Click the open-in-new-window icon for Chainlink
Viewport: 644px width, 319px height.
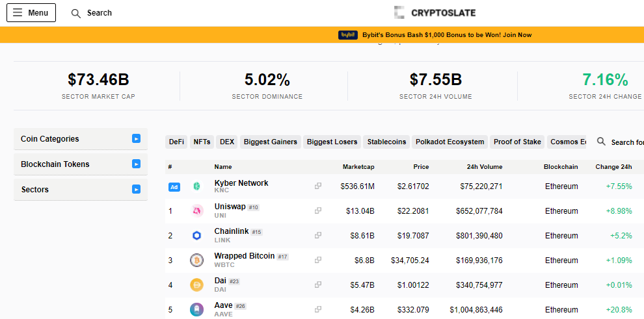tap(318, 235)
